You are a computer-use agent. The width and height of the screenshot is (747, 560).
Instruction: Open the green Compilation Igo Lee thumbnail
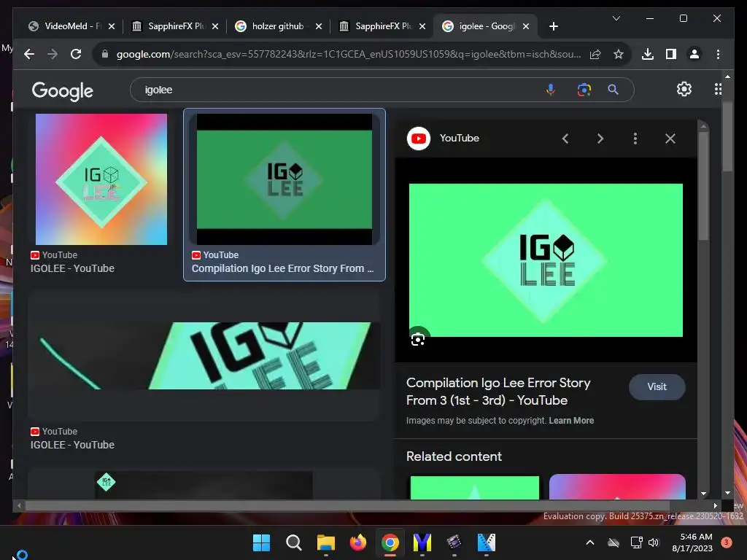tap(285, 179)
